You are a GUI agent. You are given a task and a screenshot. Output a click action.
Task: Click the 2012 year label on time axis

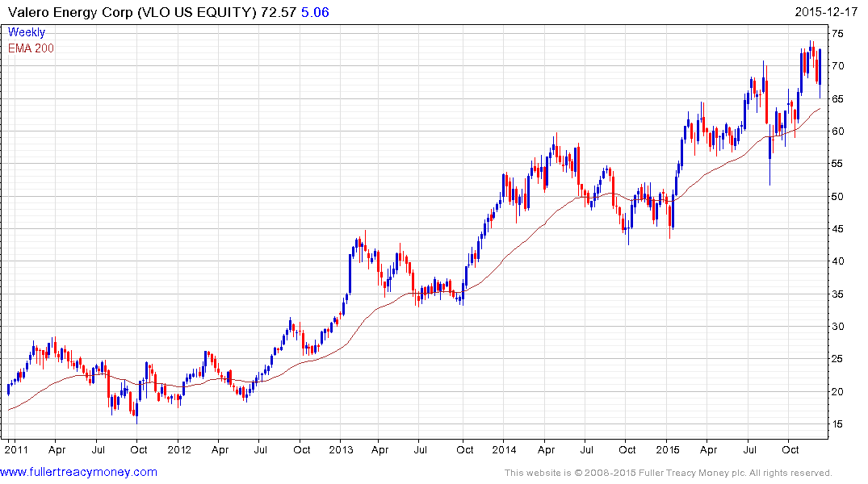(x=178, y=449)
